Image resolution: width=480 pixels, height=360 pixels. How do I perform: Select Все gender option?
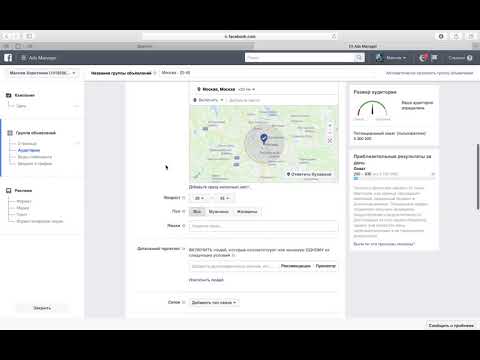[197, 211]
